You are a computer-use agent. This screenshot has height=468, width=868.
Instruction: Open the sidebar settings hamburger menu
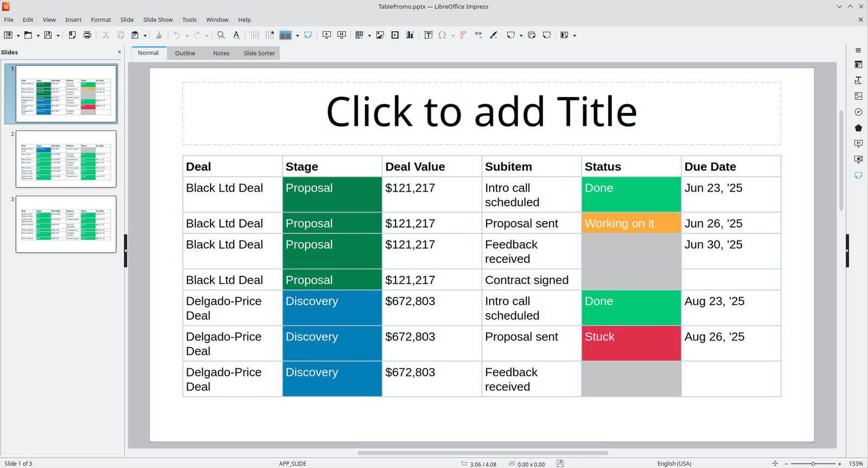858,50
